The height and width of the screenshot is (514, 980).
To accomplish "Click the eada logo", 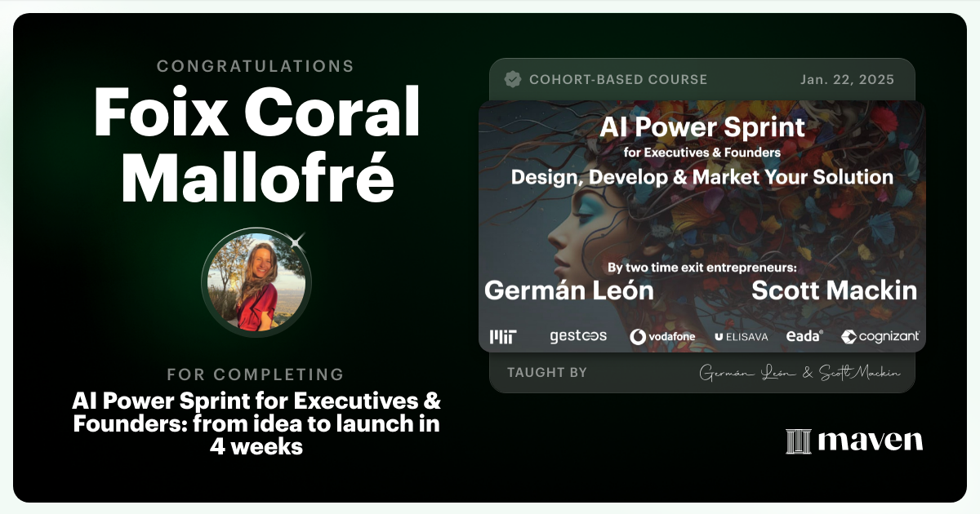I will (804, 336).
